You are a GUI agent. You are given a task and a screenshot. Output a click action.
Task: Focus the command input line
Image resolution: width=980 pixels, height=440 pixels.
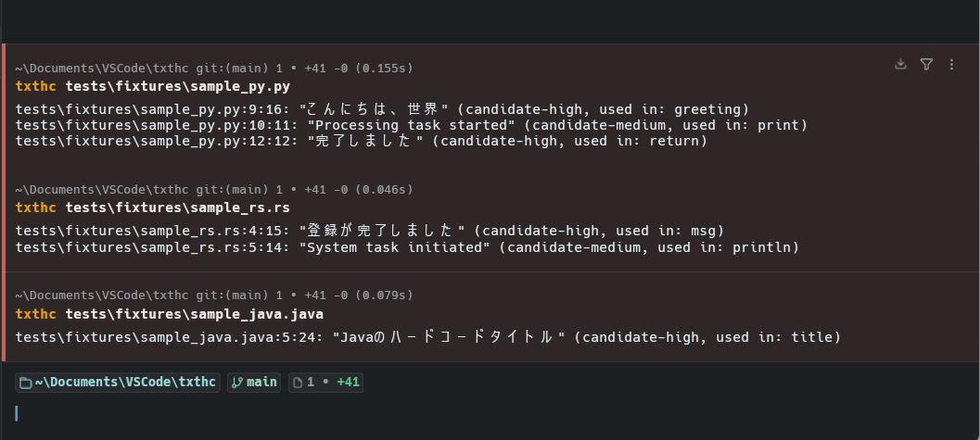[490, 413]
